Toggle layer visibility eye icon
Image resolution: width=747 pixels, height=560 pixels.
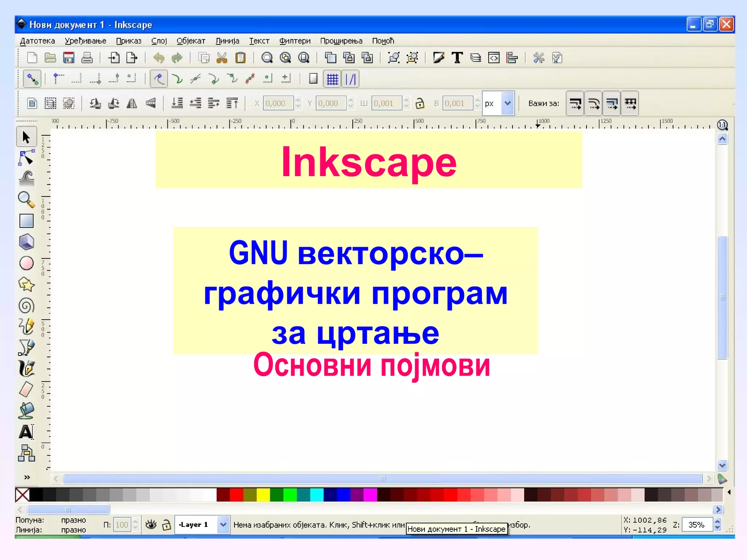[x=151, y=525]
